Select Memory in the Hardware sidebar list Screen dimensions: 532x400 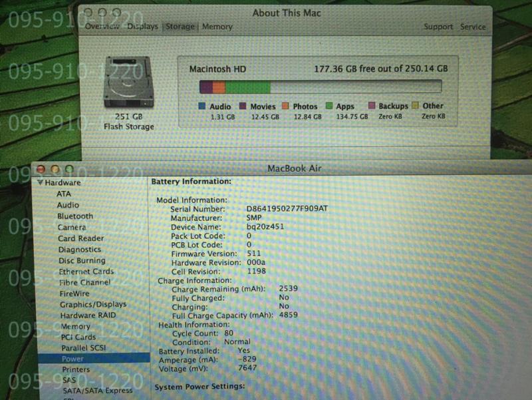[x=75, y=327]
